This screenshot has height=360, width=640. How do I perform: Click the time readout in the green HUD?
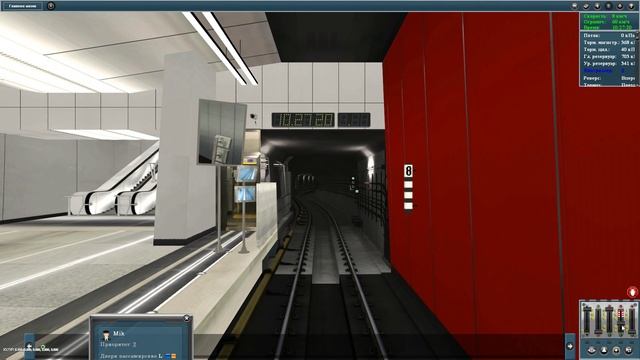[x=607, y=27]
